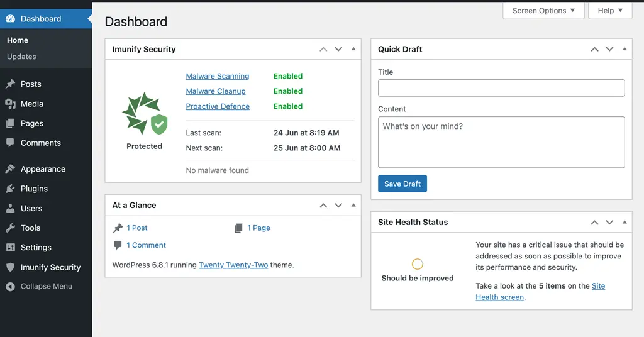The width and height of the screenshot is (644, 337).
Task: Open the Malware Scanning link
Action: pos(217,76)
